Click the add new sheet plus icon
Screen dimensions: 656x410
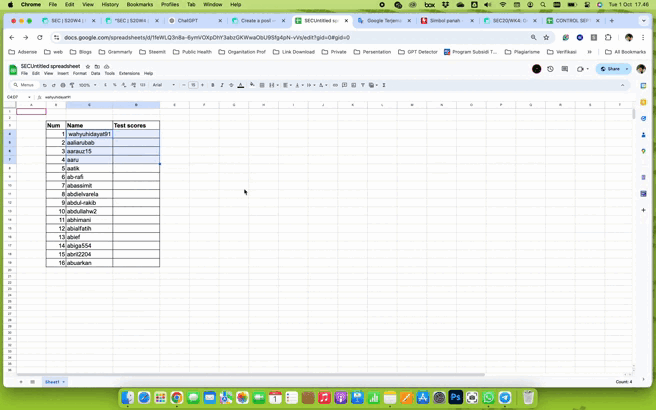click(21, 382)
